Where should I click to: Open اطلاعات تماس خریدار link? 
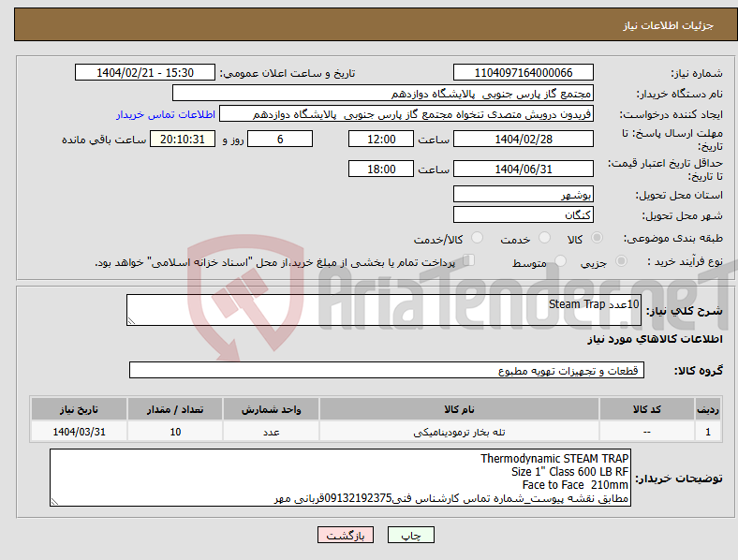tap(166, 114)
